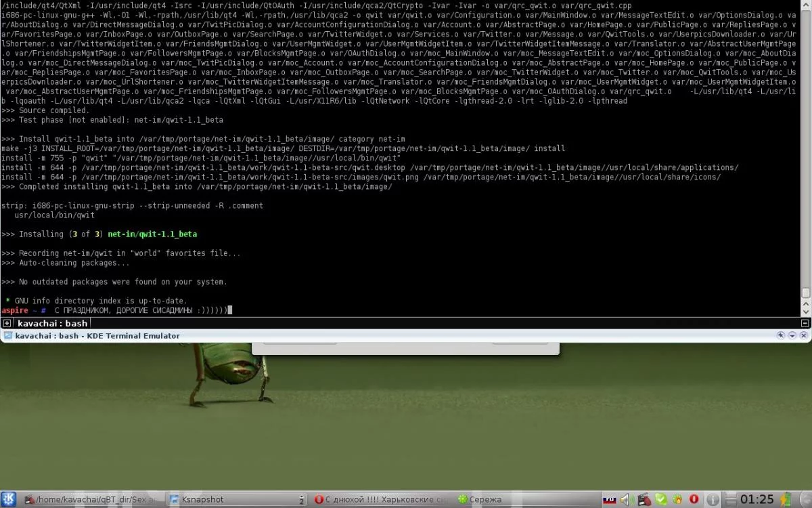The height and width of the screenshot is (508, 812).
Task: Click the '>>> Source compiled.' line
Action: pos(45,110)
